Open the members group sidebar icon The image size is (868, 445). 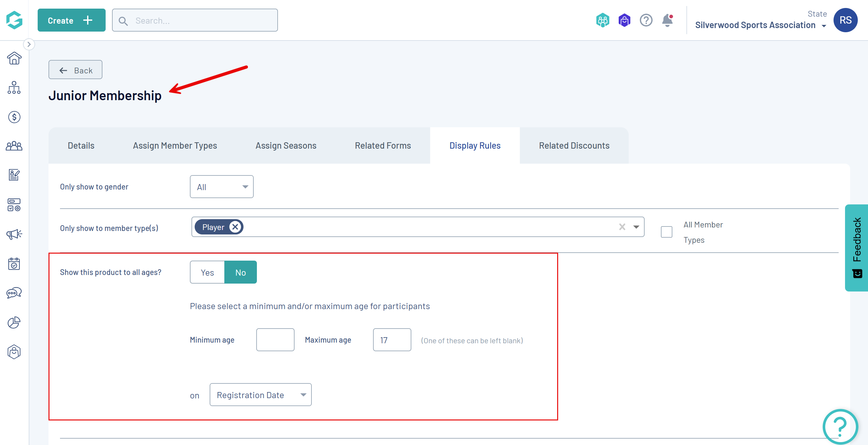tap(14, 146)
